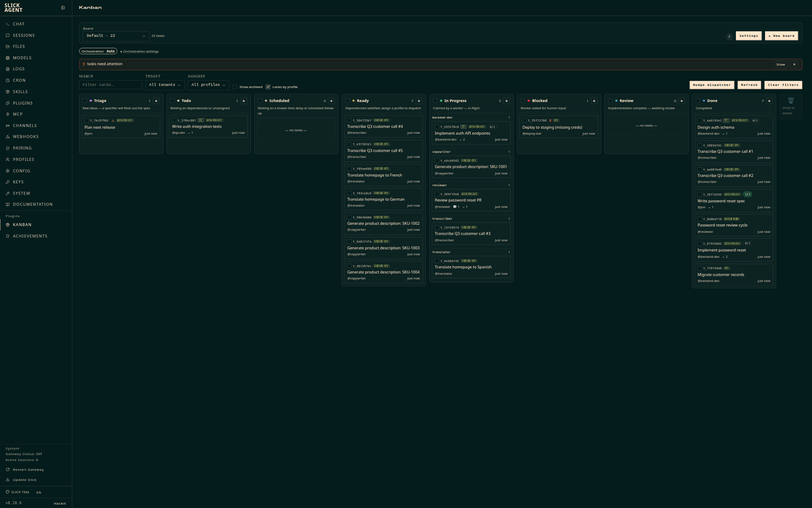Collapse the sidebar panel icon
Image resolution: width=812 pixels, height=508 pixels.
click(63, 8)
